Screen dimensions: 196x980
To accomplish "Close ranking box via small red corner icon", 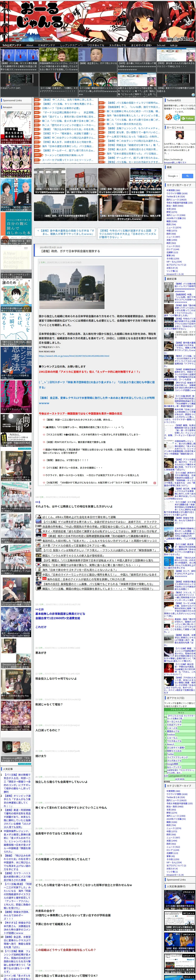I will tap(155, 483).
